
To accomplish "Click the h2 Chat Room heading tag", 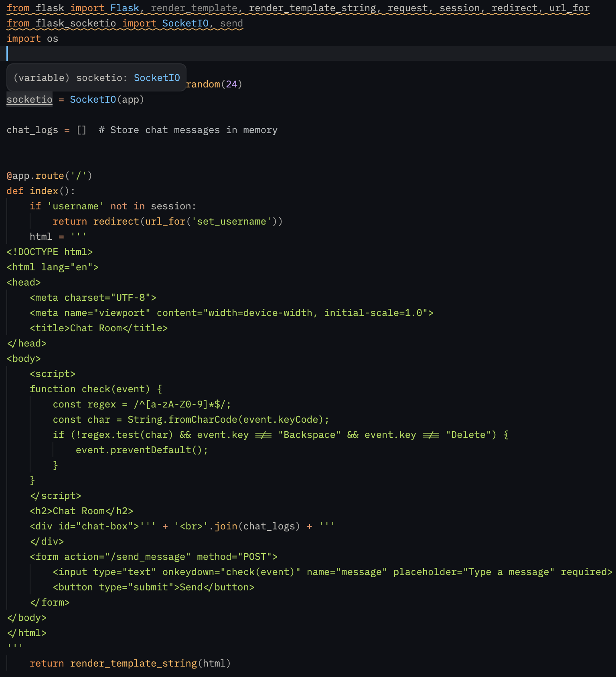I will pyautogui.click(x=81, y=511).
